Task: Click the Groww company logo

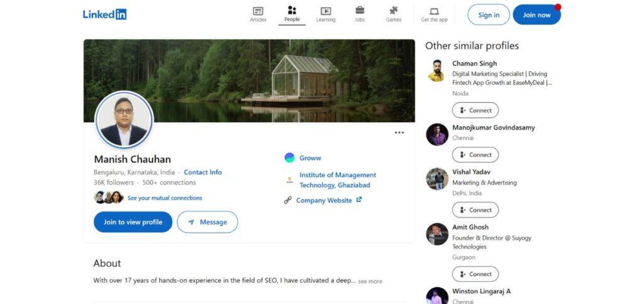Action: coord(289,158)
